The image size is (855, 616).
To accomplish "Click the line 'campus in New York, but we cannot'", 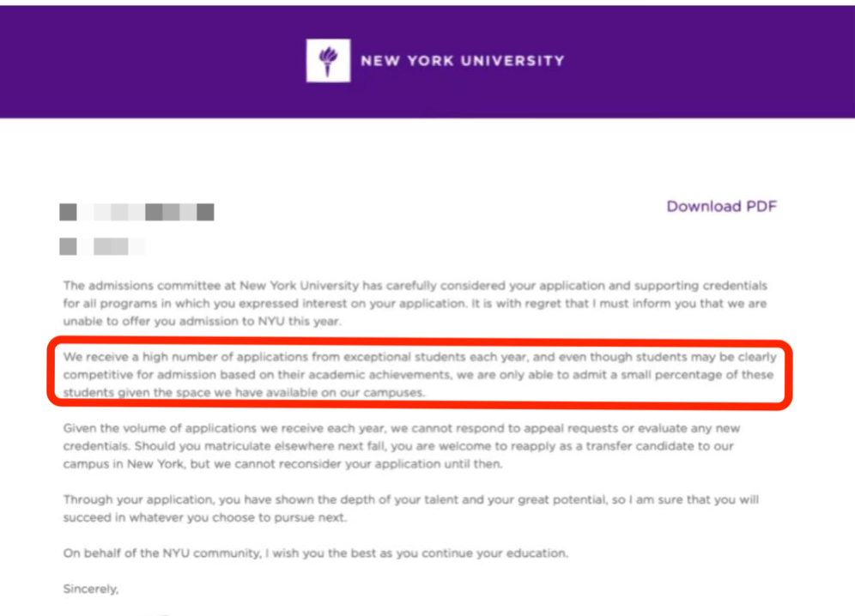I will coord(282,464).
